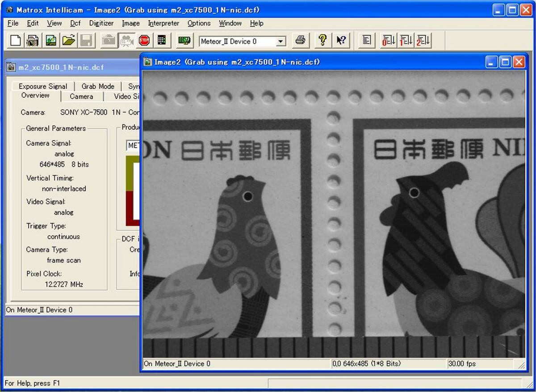Select the Camera tab in DCF window
This screenshot has height=392, width=536.
coord(81,96)
